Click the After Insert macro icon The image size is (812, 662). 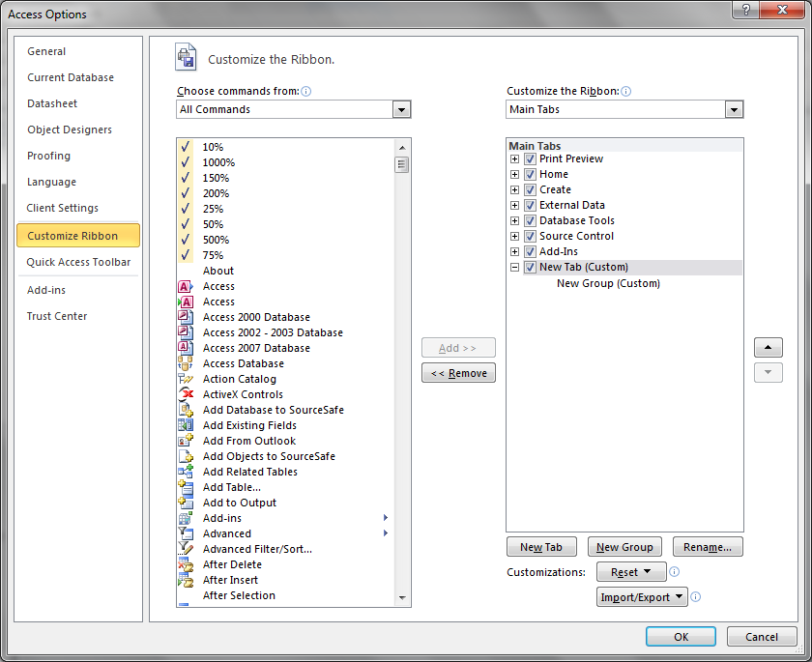click(186, 580)
